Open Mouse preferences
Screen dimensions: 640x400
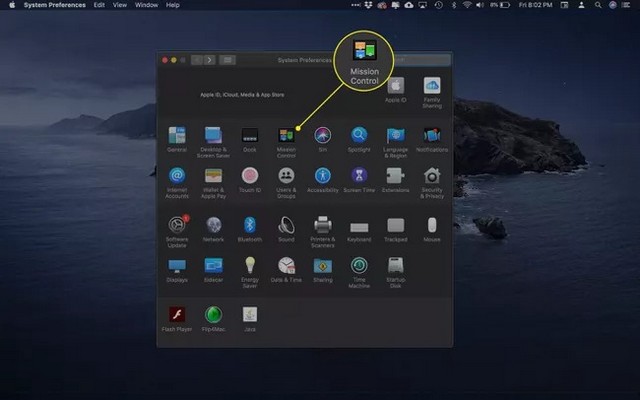pos(432,229)
